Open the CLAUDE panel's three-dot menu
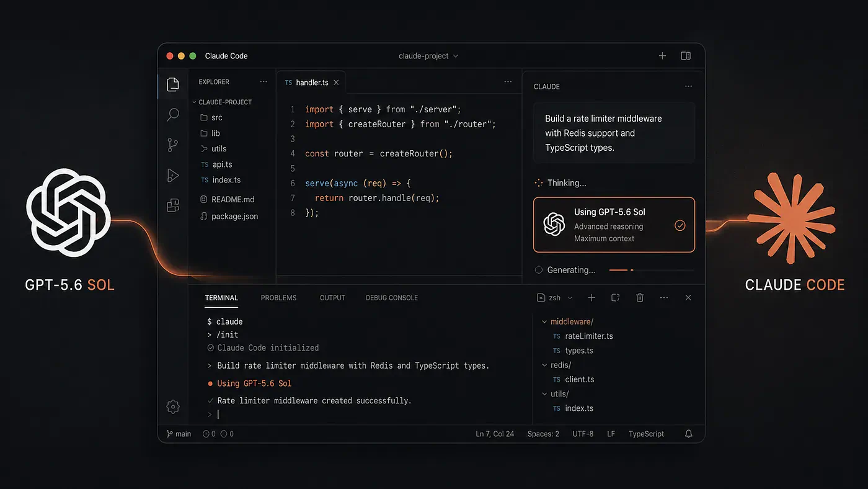Viewport: 868px width, 489px height. click(x=688, y=87)
